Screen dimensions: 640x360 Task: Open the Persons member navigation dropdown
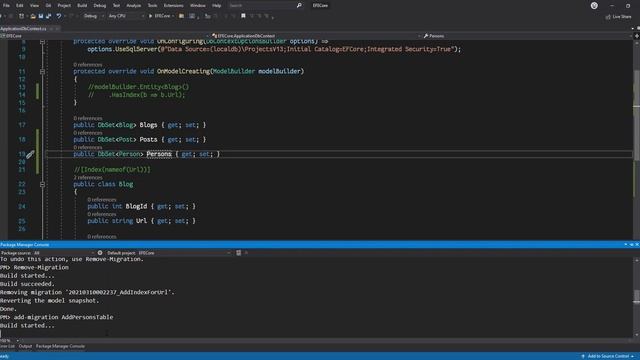tap(527, 36)
